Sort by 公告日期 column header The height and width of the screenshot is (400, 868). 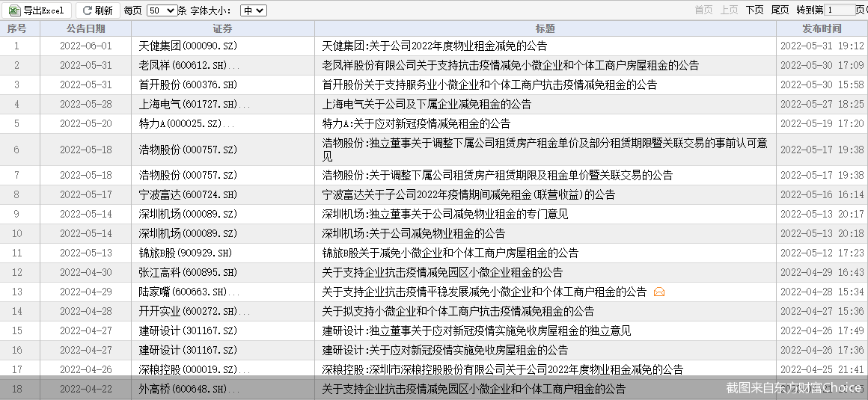[85, 28]
